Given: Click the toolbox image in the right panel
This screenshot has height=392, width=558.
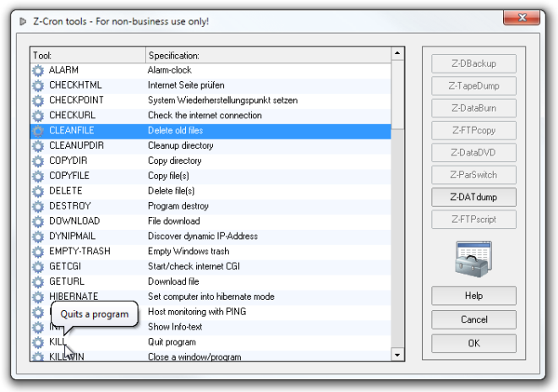Looking at the screenshot, I should pyautogui.click(x=473, y=259).
